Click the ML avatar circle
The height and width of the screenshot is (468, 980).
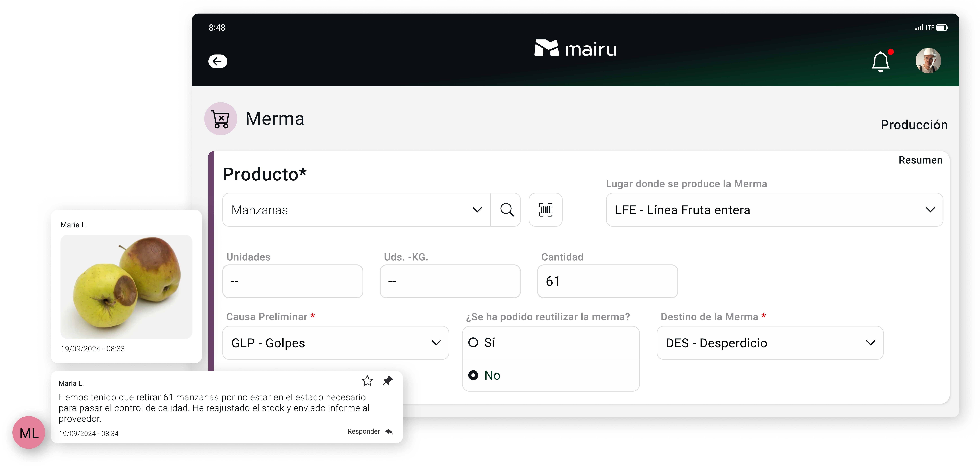29,433
